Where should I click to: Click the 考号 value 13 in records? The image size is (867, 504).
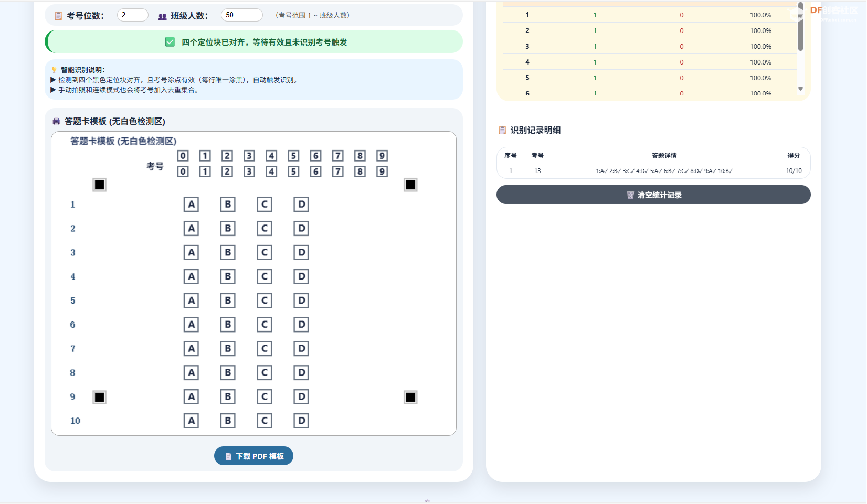pos(537,171)
